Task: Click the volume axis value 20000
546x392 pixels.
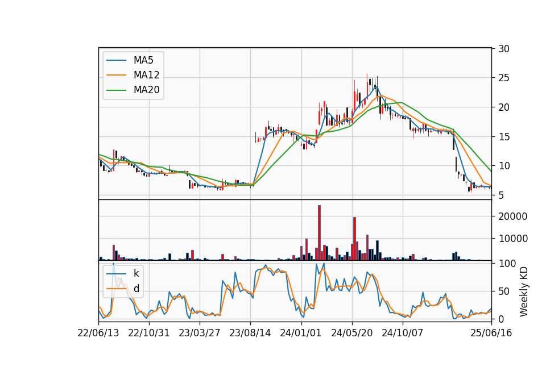Action: pyautogui.click(x=512, y=216)
